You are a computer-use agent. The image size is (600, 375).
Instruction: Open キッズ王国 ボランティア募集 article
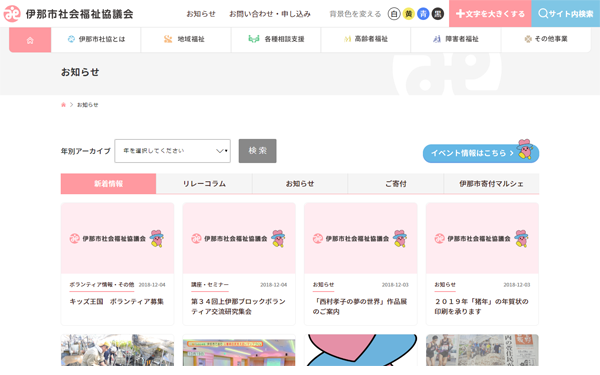click(x=116, y=302)
